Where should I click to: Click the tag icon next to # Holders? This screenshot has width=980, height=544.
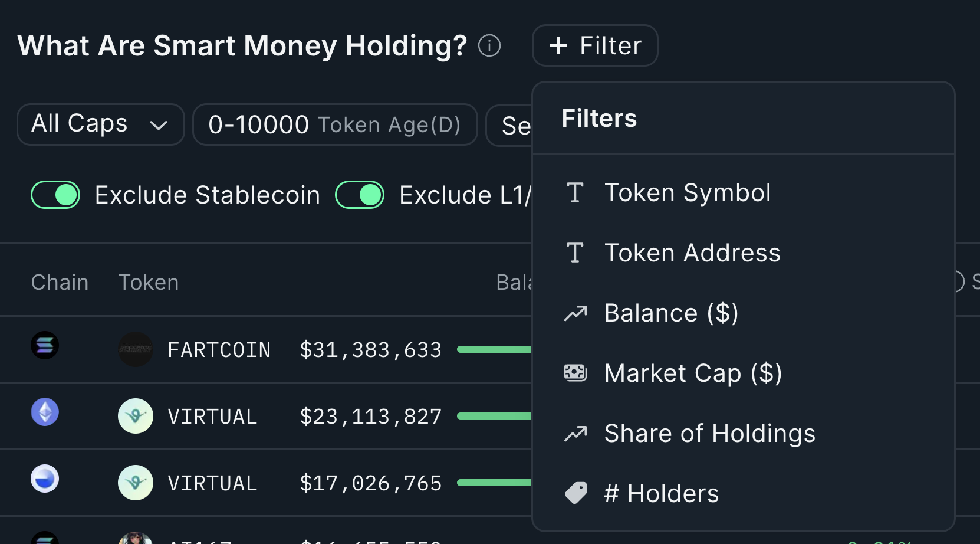tap(575, 493)
